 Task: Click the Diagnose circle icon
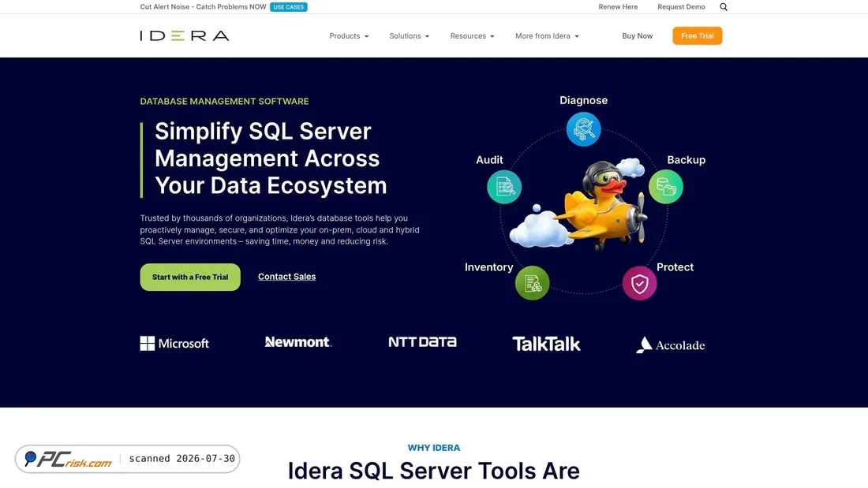583,129
